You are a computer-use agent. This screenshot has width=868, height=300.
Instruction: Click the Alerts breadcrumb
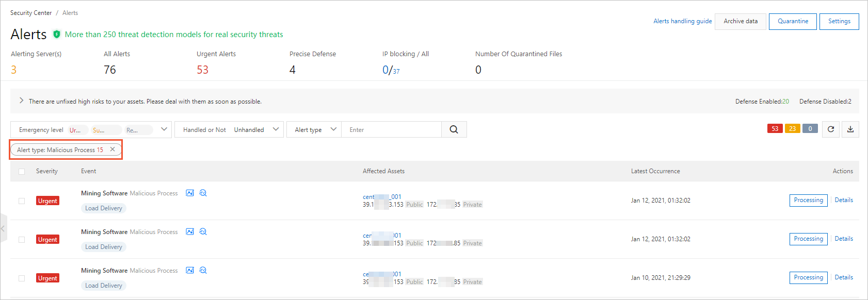(x=70, y=13)
